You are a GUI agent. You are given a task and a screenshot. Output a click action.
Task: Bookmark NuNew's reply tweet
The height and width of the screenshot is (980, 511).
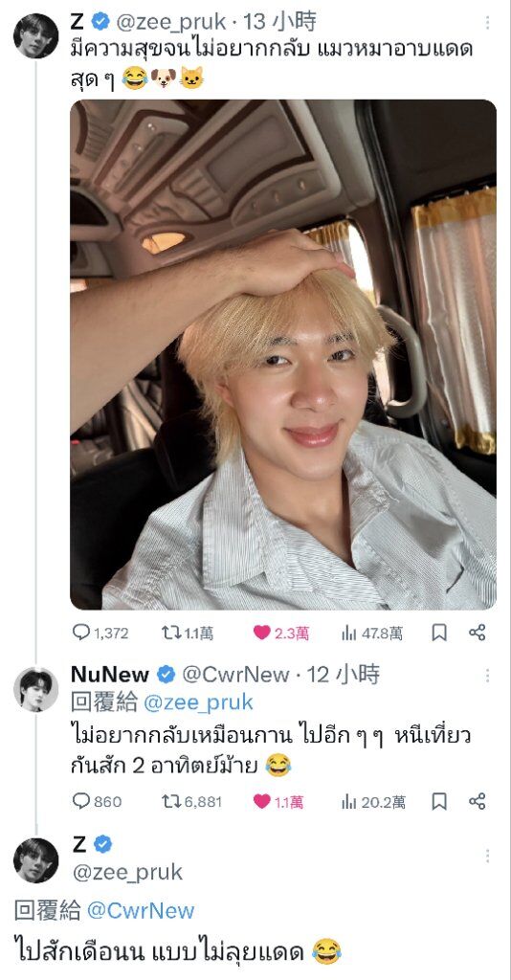click(x=439, y=801)
